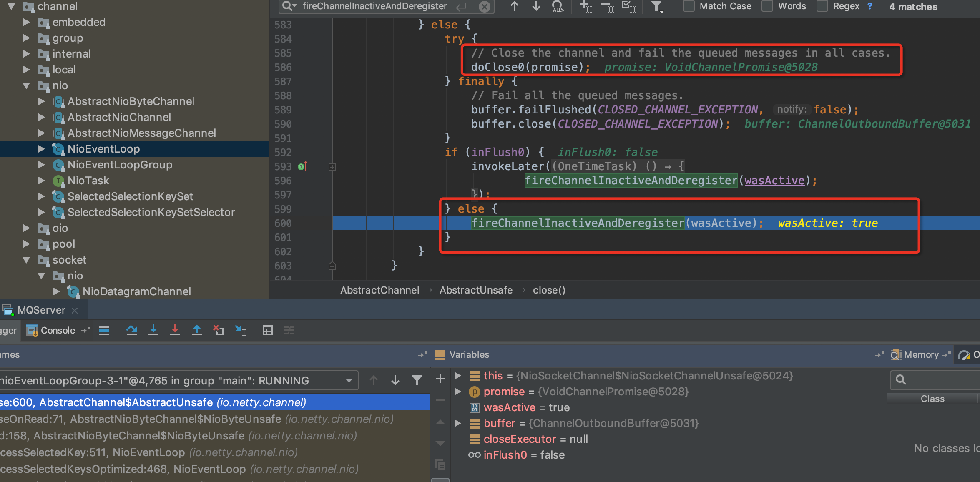Enable the Match Case checkbox
The image size is (980, 482).
click(689, 6)
